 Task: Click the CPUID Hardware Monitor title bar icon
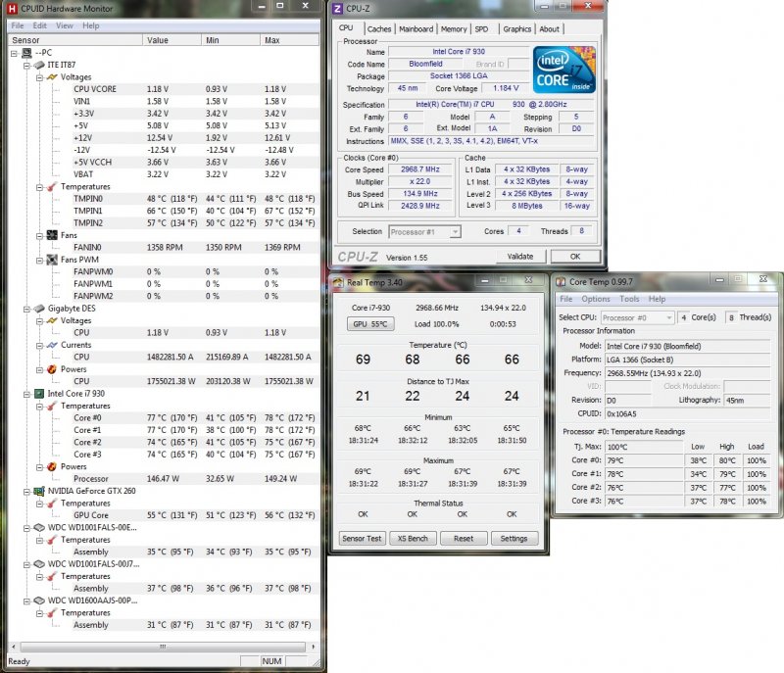pos(12,9)
